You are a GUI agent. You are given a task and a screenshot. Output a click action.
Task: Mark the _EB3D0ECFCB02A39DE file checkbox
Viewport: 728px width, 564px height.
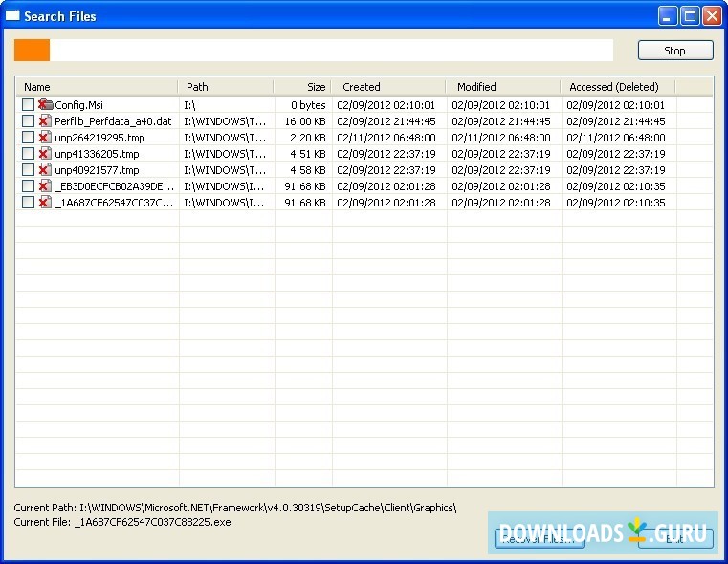[28, 186]
